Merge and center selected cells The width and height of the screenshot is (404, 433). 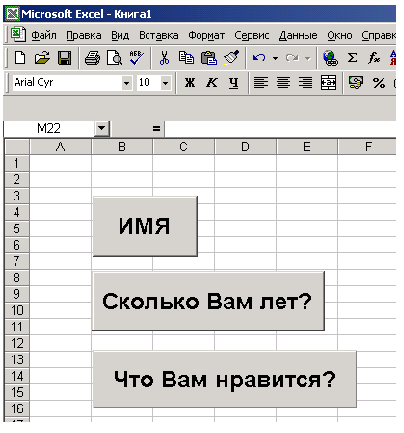pos(328,82)
